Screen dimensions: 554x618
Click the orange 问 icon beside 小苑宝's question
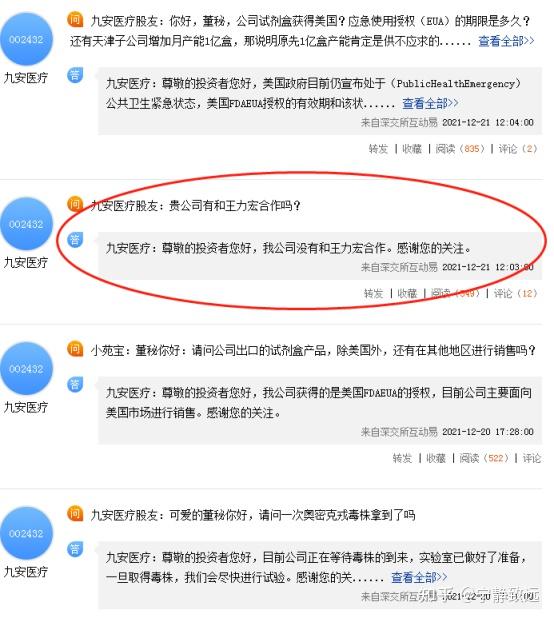point(75,349)
